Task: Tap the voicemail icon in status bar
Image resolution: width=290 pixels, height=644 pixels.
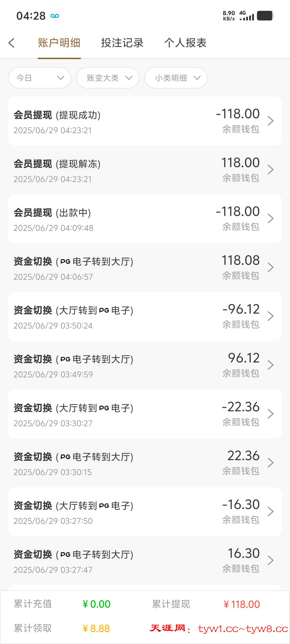Action: click(55, 16)
